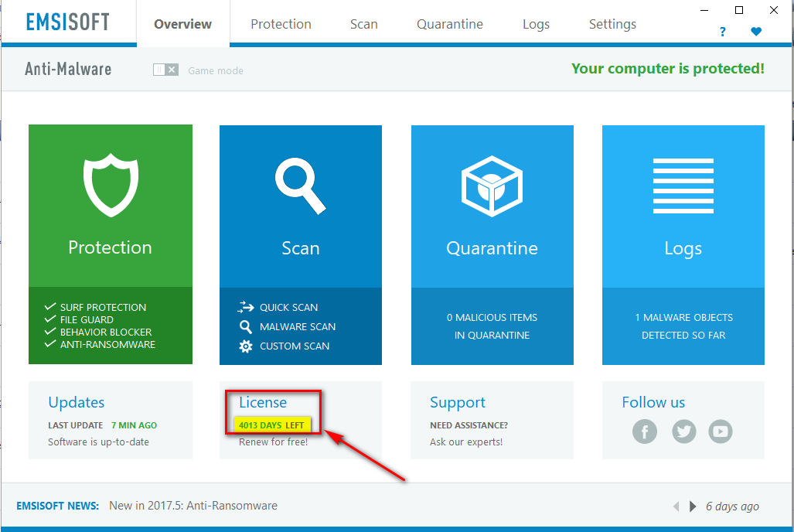Click the Logs lines icon
This screenshot has height=532, width=794.
pyautogui.click(x=683, y=186)
